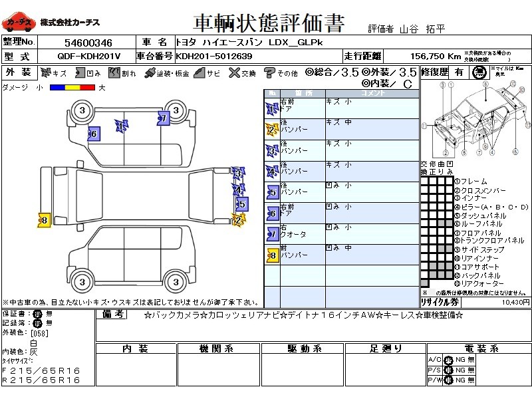This screenshot has height=399, width=532.
Task: Click the 内装 interior grade C
Action: 408,84
